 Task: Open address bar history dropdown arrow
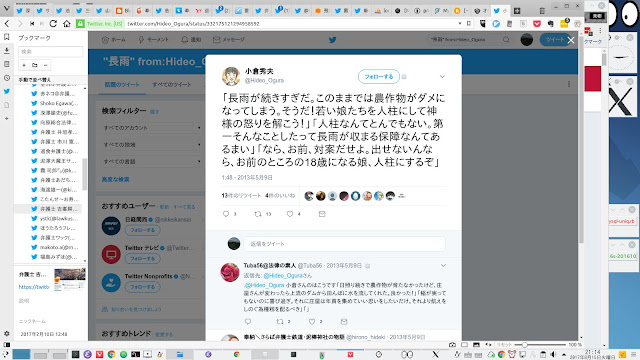[460, 24]
